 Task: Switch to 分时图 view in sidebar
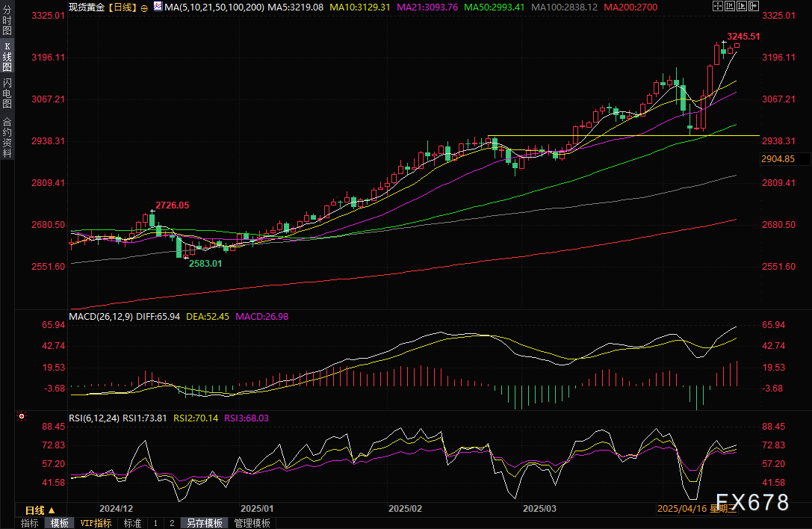7,21
